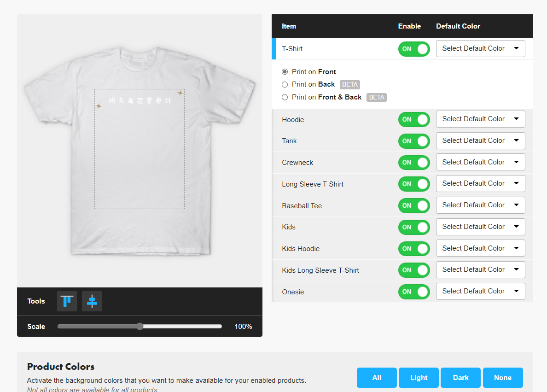Click the 100% scale value
547x392 pixels.
click(x=243, y=327)
